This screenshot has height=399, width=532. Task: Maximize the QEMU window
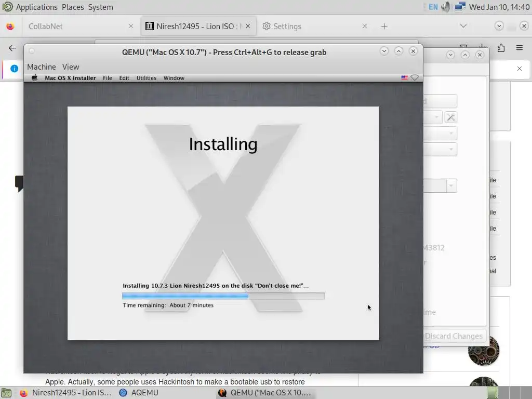(x=398, y=51)
